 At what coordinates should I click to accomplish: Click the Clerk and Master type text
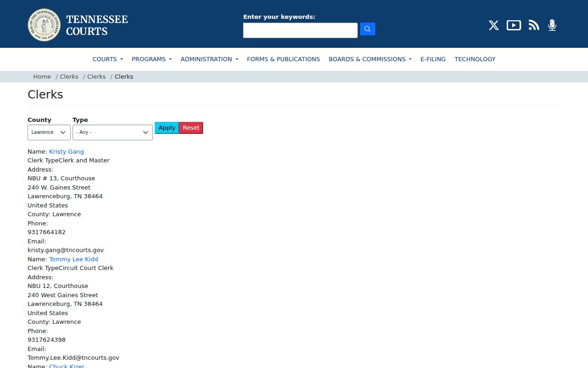[84, 161]
